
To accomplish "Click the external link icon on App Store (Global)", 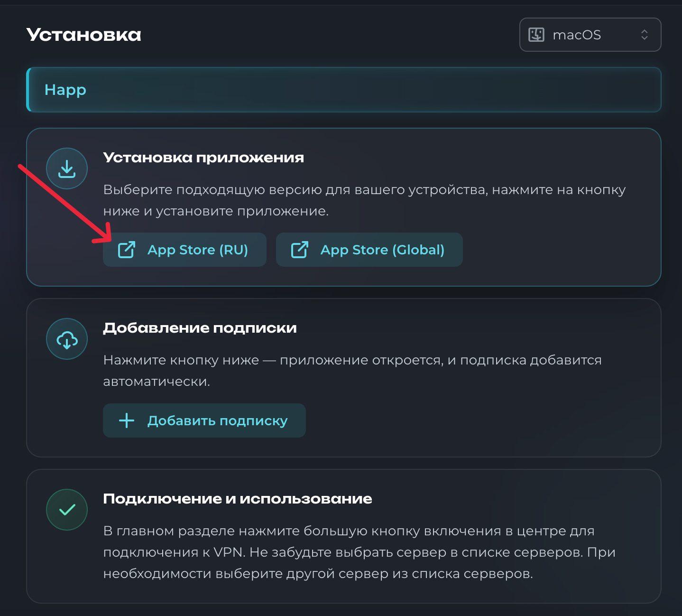I will pos(299,249).
